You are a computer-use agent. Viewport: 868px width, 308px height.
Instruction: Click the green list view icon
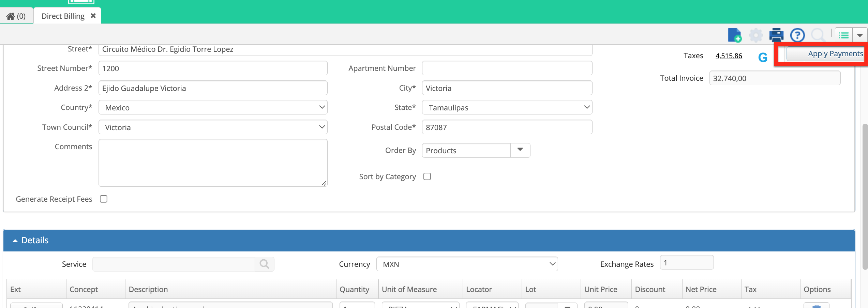[x=844, y=35]
